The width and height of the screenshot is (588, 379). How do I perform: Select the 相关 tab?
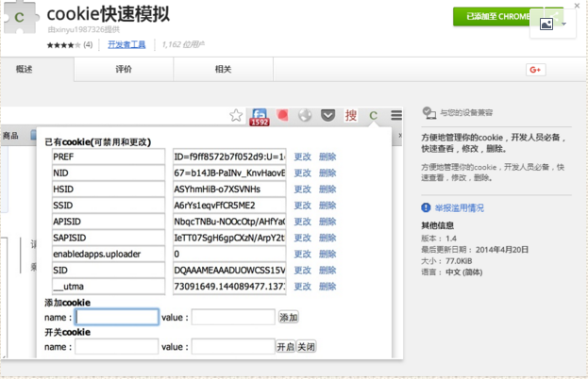[223, 70]
